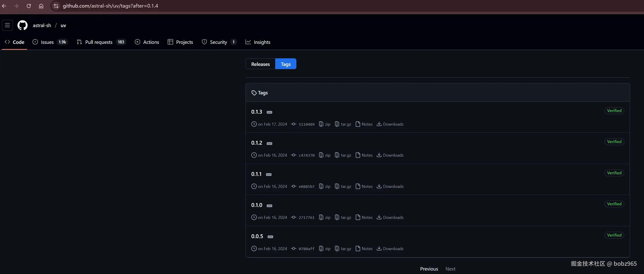Click the Verified badge on tag 0.1.2

tap(614, 142)
